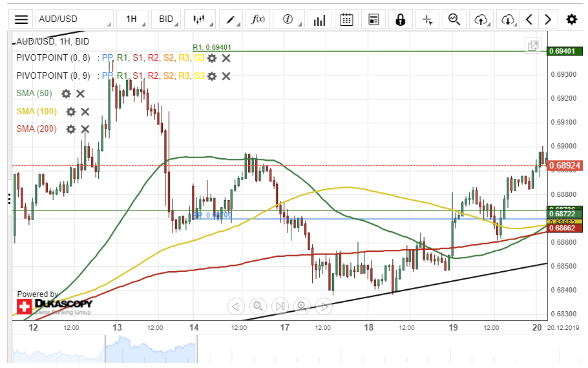588x368 pixels.
Task: Open the AUD/USD instrument dropdown
Action: click(x=73, y=19)
